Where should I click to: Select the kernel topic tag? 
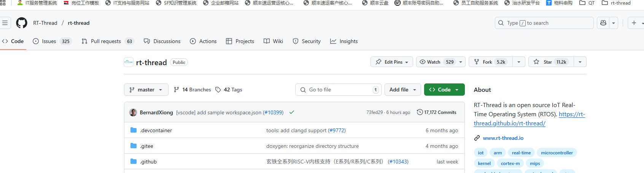pos(484,163)
